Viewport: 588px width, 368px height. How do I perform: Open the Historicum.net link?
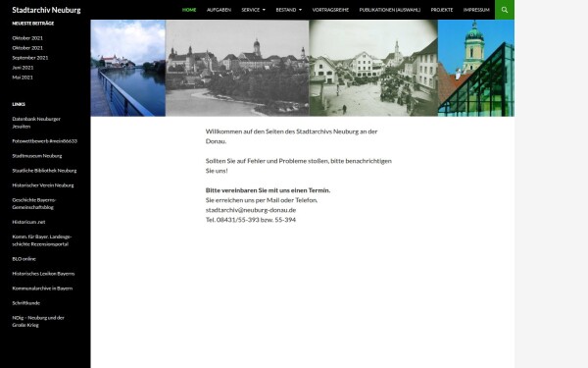coord(28,222)
